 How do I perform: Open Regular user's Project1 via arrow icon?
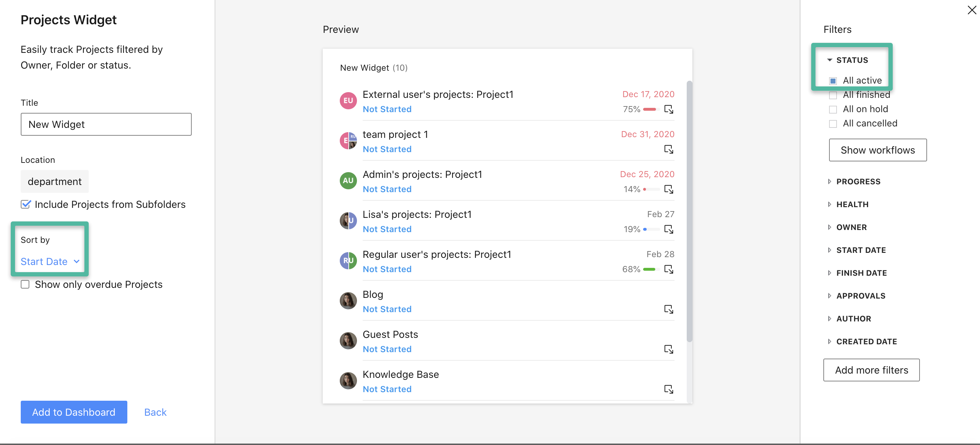click(668, 269)
